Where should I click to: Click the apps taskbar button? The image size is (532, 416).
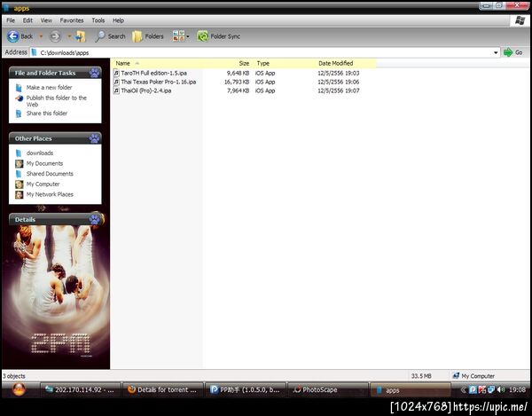(x=411, y=390)
